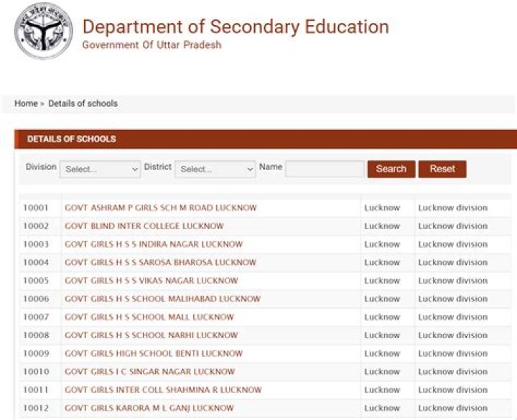Open GOVT ASHRAM P GIRLS SCH M ROAD link

pos(160,208)
